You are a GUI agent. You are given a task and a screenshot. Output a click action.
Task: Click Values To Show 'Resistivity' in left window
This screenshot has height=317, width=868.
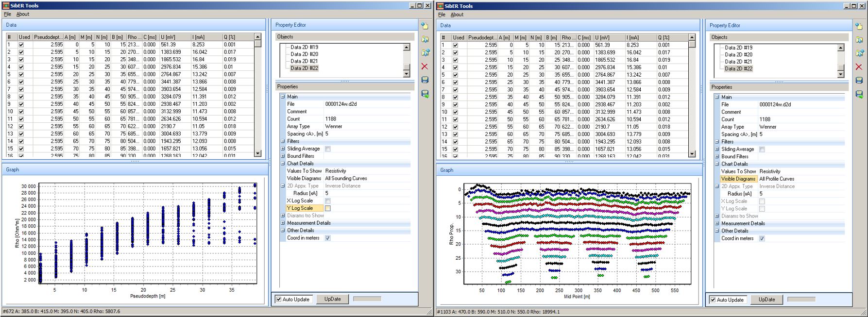click(336, 171)
